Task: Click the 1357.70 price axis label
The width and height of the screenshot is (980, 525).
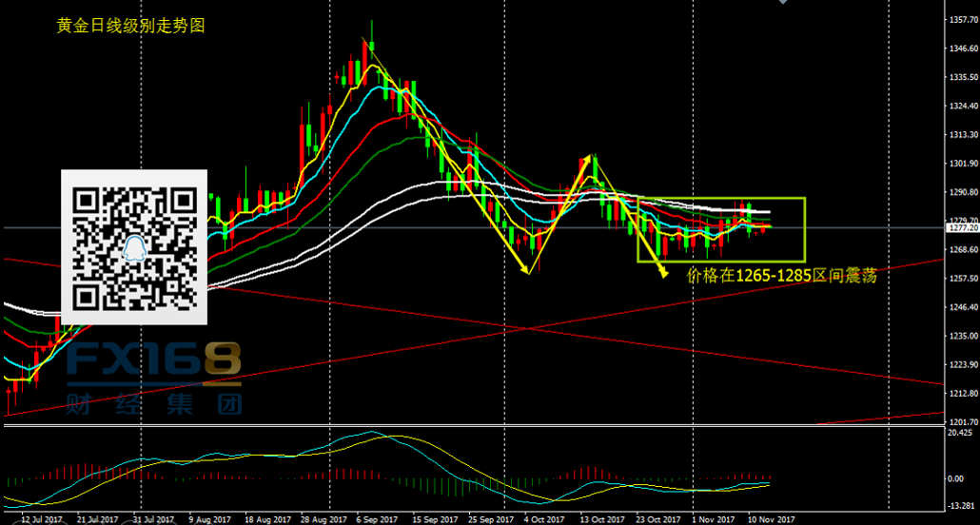Action: tap(963, 19)
